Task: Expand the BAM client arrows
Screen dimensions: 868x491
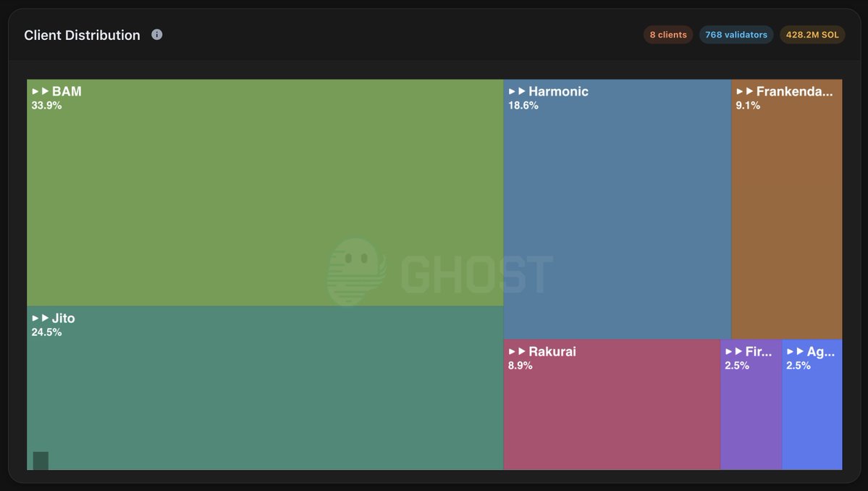Action: [41, 91]
